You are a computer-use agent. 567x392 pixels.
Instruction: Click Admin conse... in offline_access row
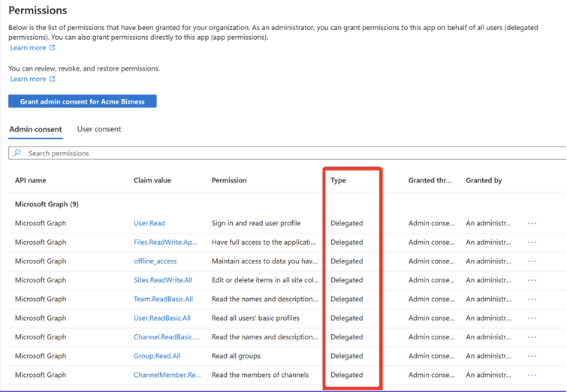432,261
